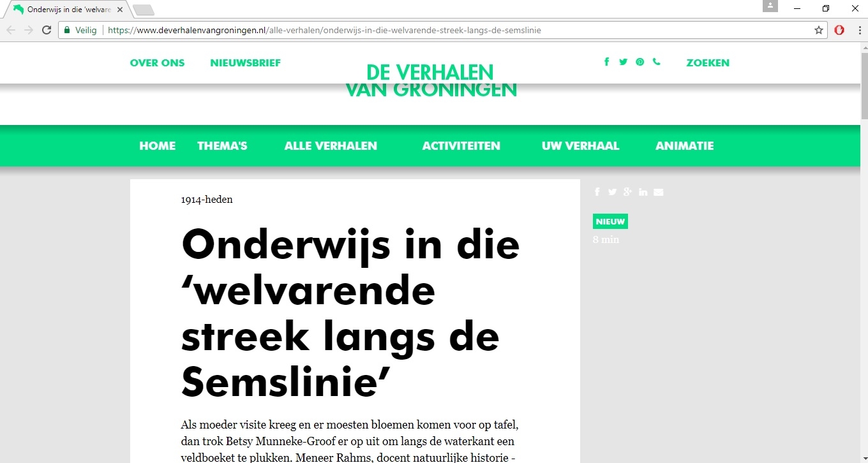Open the ANIMATIE menu item
The image size is (868, 463).
tap(684, 146)
